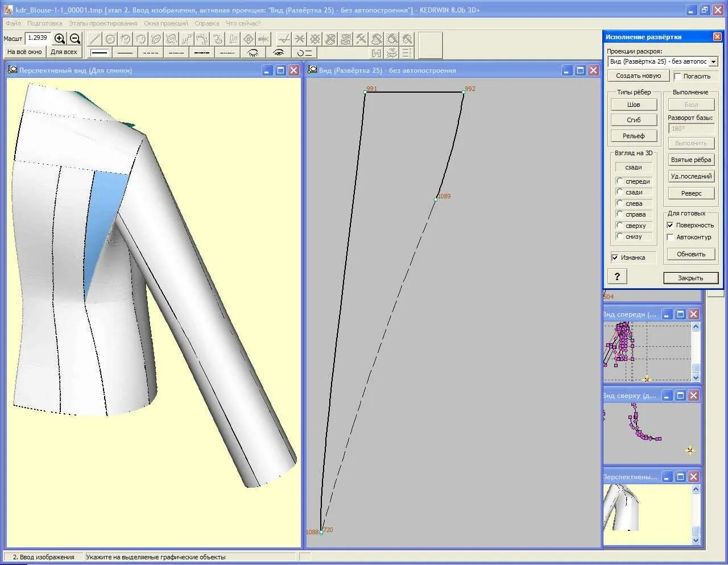Open the Окна проекций menu

tap(166, 23)
